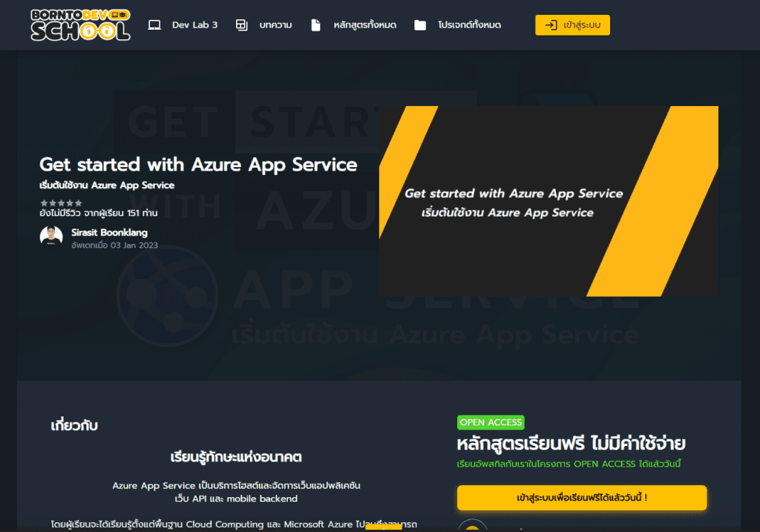Click the Thai subtitle เริ่มต้นใช้งาน Azure App Service
Screen dimensions: 760x532
[107, 185]
